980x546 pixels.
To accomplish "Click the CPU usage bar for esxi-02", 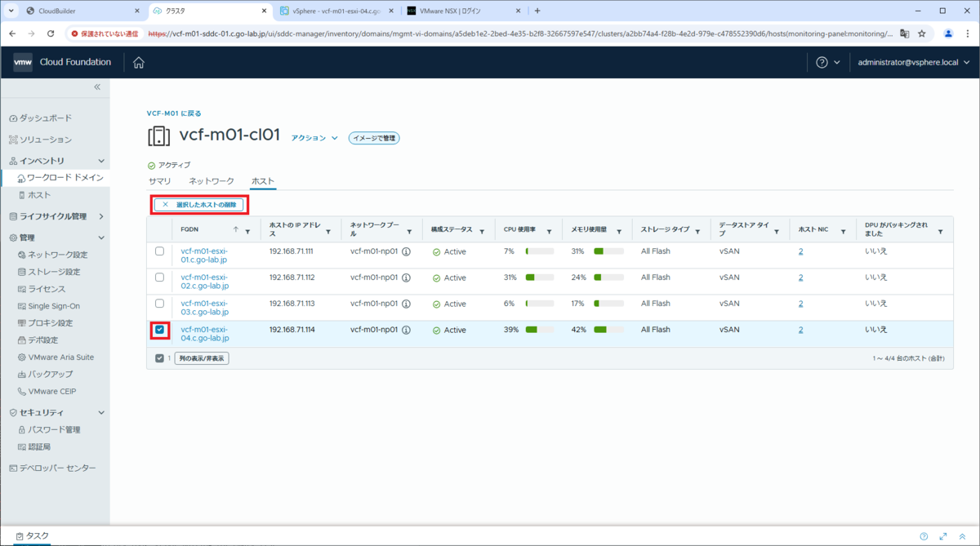I will pyautogui.click(x=540, y=277).
